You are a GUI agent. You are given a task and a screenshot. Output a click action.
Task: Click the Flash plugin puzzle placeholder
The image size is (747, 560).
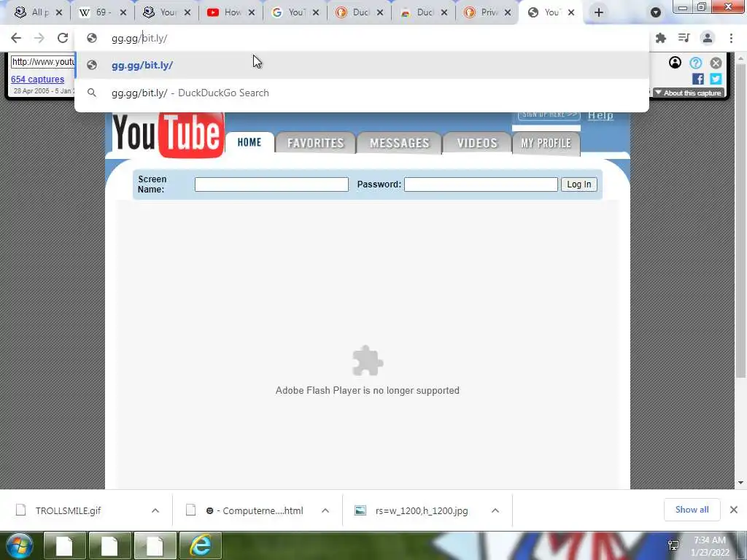[368, 361]
